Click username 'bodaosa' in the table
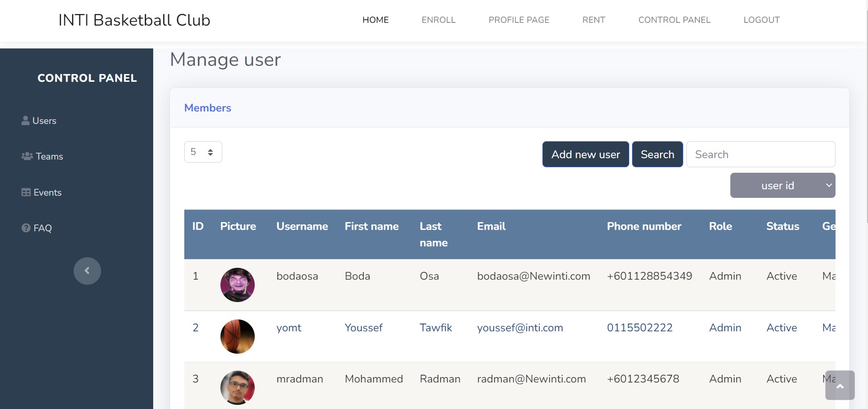Screen dimensions: 868x409 [x=297, y=276]
